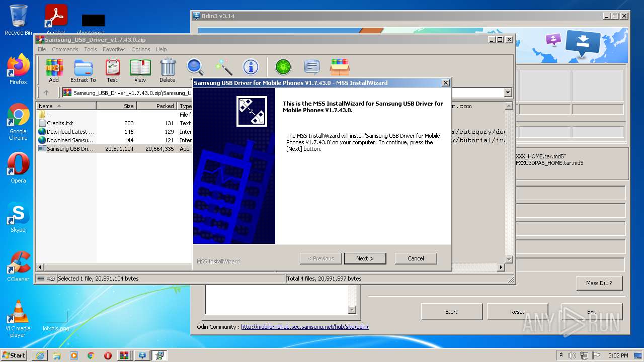644x362 pixels.
Task: Click the Windows Explorer folder taskbar icon
Action: (x=57, y=355)
